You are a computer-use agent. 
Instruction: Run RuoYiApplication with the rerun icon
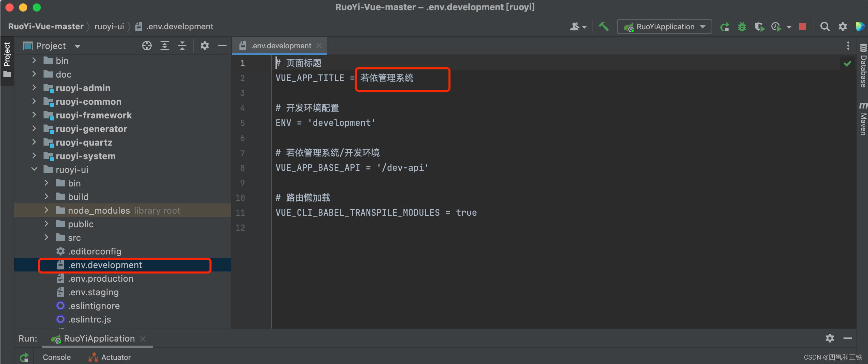coord(724,27)
